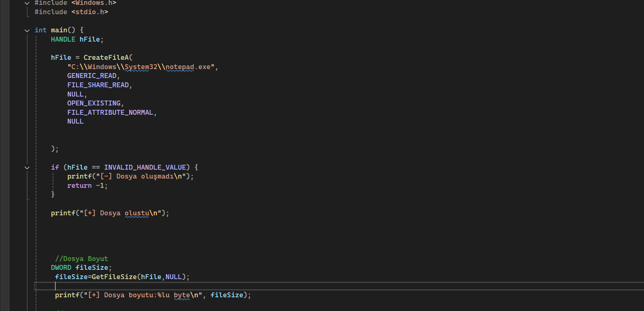The height and width of the screenshot is (311, 644).
Task: Click the CreateFileA function call
Action: pos(106,57)
